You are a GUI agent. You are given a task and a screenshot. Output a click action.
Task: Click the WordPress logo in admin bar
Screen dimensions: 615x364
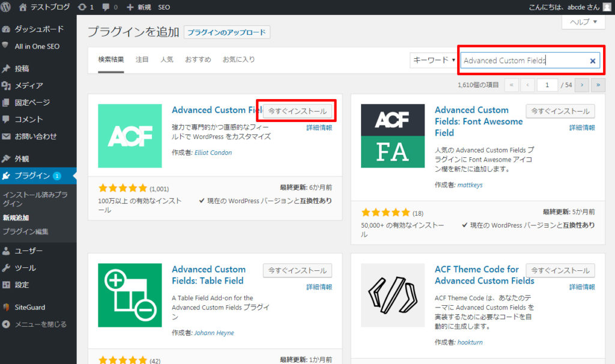pos(7,7)
